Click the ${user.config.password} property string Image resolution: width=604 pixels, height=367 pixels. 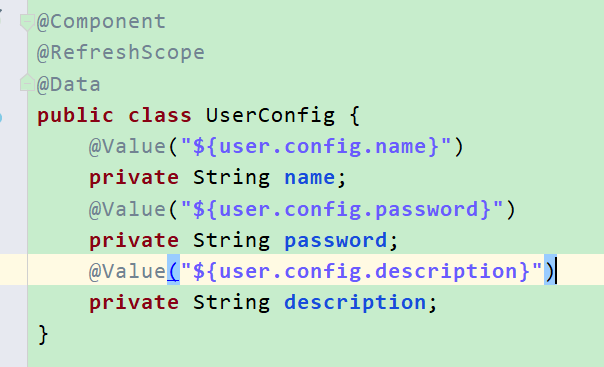click(342, 209)
